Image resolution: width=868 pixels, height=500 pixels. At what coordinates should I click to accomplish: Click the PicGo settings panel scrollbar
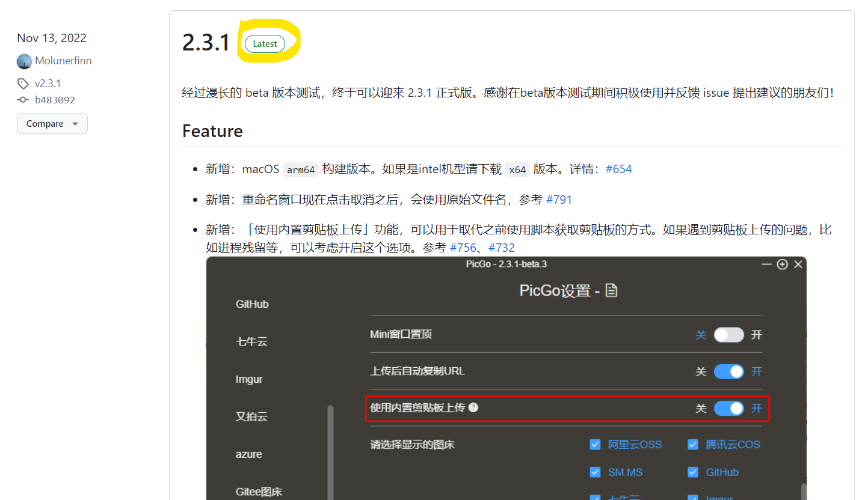pyautogui.click(x=803, y=492)
